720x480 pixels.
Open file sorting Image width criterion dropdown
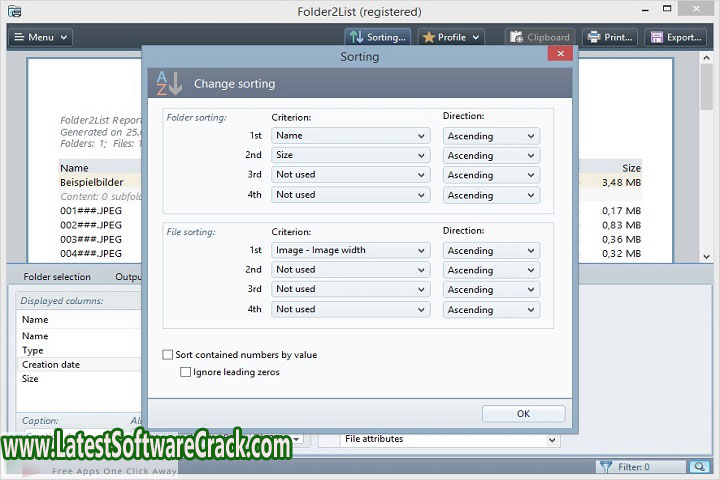[x=350, y=251]
